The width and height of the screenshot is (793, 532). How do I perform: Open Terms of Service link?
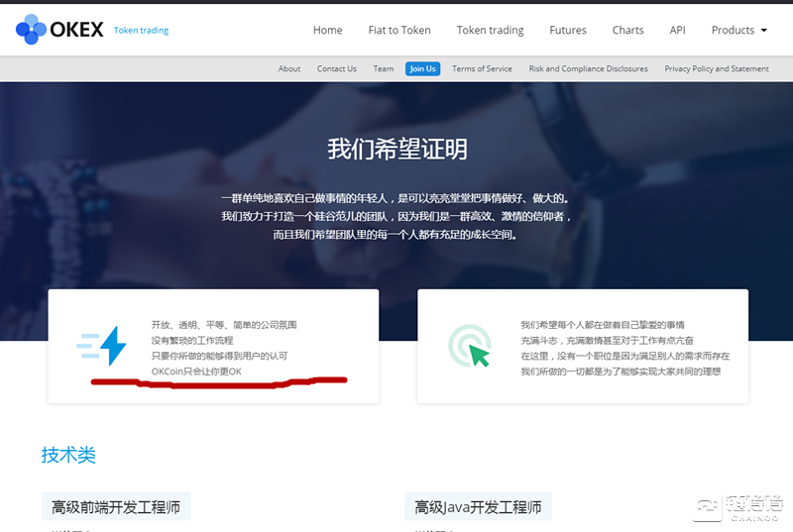pyautogui.click(x=482, y=68)
